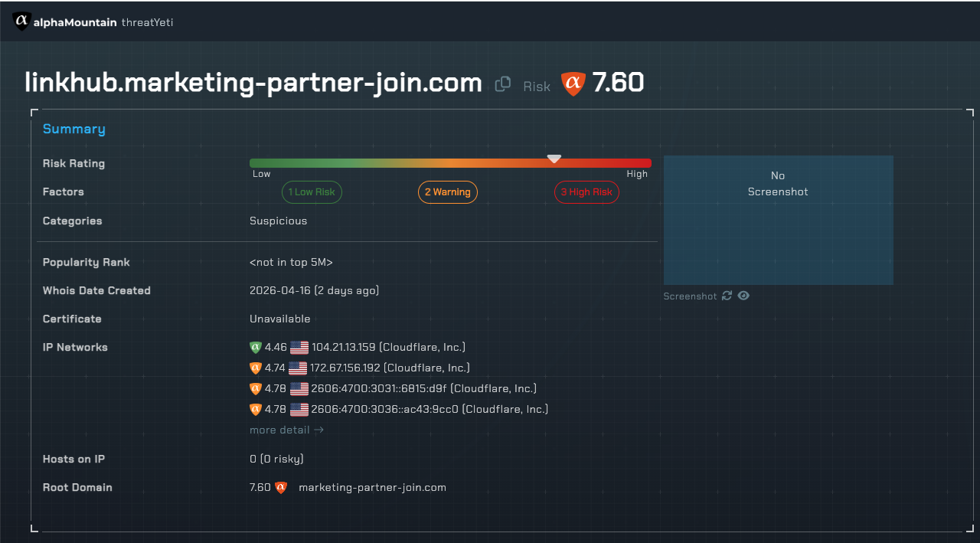
Task: Click the No Screenshot preview placeholder
Action: pos(778,220)
